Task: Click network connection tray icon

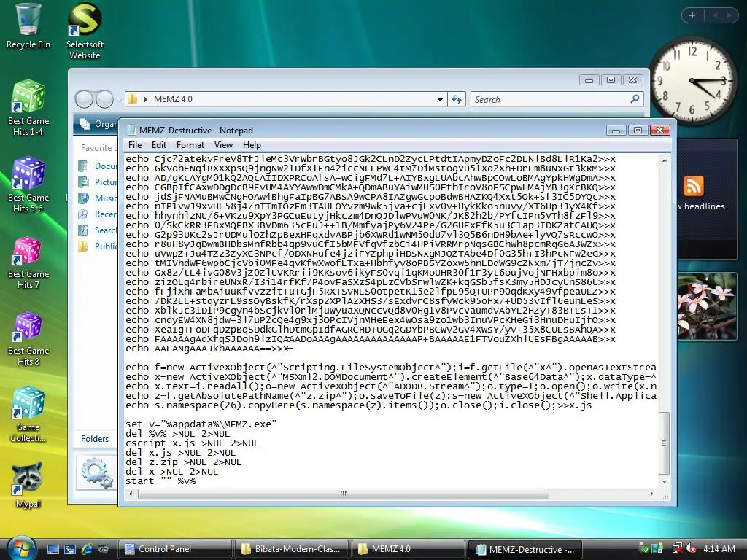Action: 676,549
